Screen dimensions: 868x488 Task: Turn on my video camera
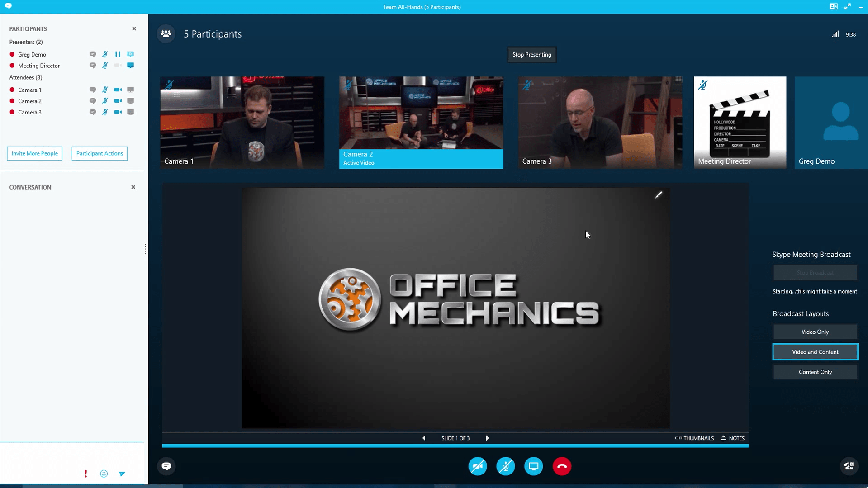tap(478, 466)
